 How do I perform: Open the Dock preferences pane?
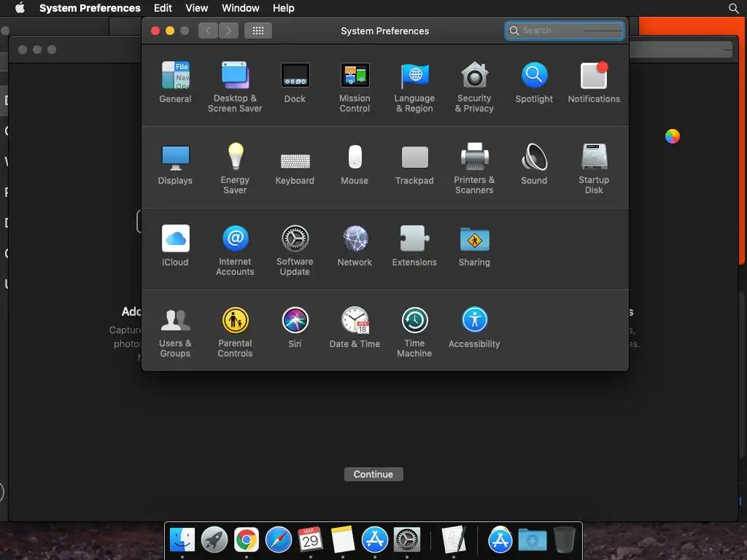295,82
